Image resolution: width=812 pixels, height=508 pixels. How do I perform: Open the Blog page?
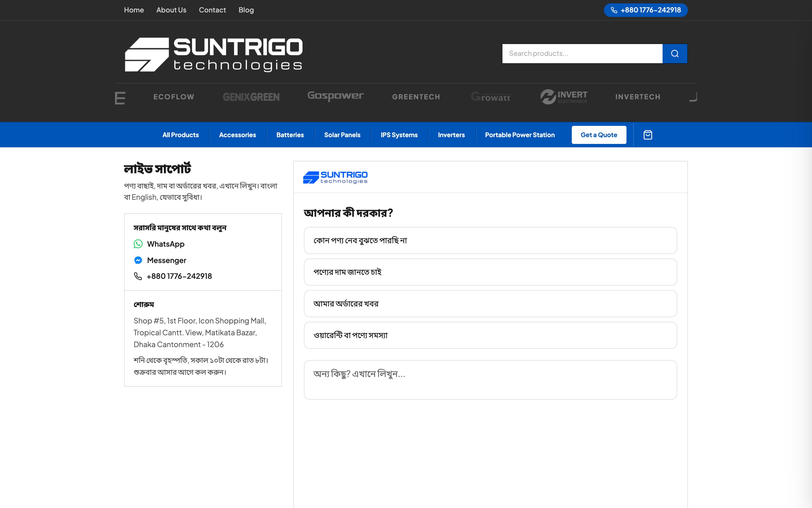[x=246, y=10]
